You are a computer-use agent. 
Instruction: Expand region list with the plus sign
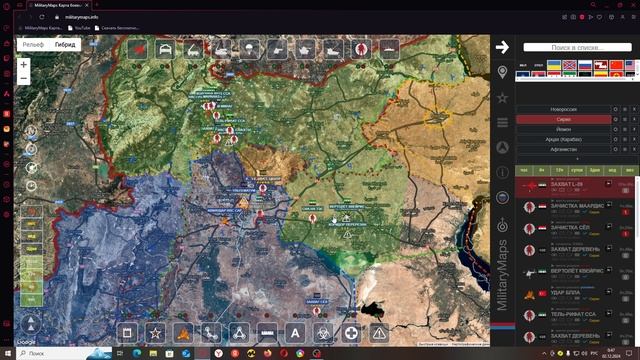click(577, 159)
